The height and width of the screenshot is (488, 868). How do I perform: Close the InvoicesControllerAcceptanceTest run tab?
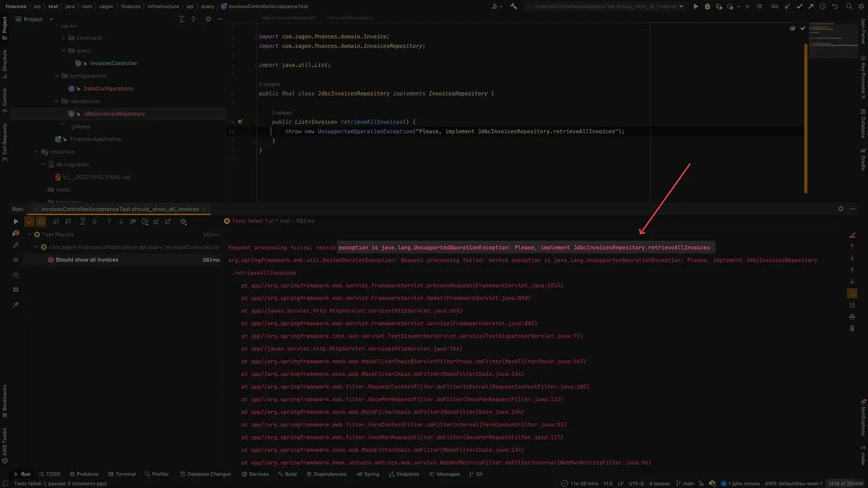click(x=204, y=209)
